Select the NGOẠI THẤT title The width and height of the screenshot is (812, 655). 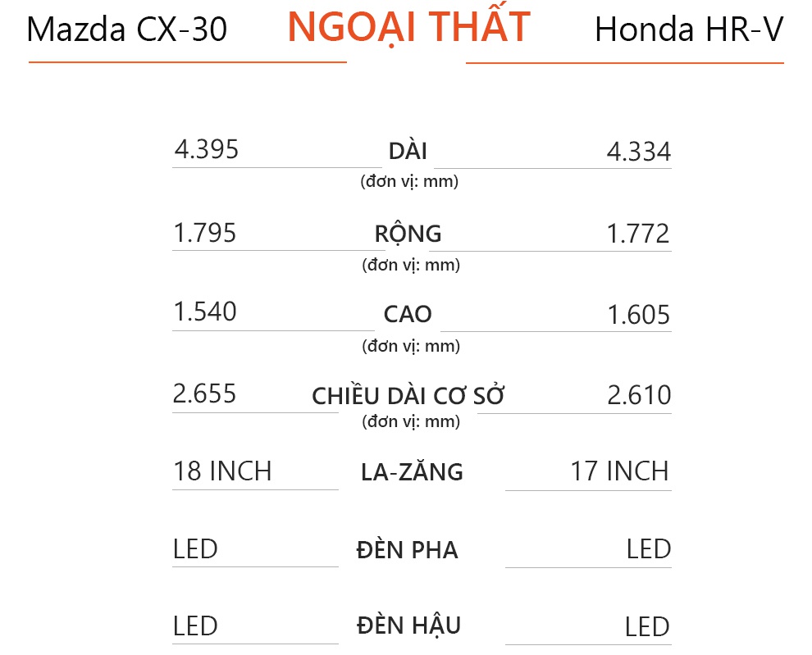pyautogui.click(x=408, y=28)
